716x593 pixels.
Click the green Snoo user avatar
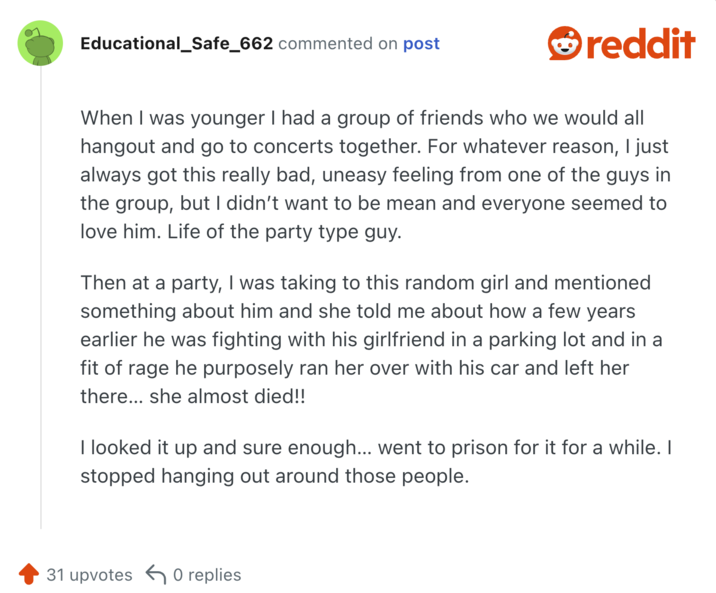pyautogui.click(x=41, y=44)
